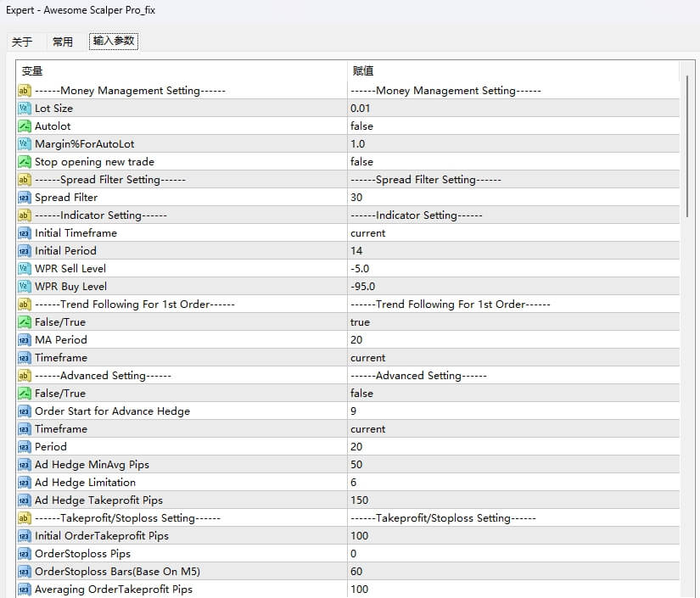Screen dimensions: 700x598
Task: Select the Stop opening new trade label
Action: (95, 162)
